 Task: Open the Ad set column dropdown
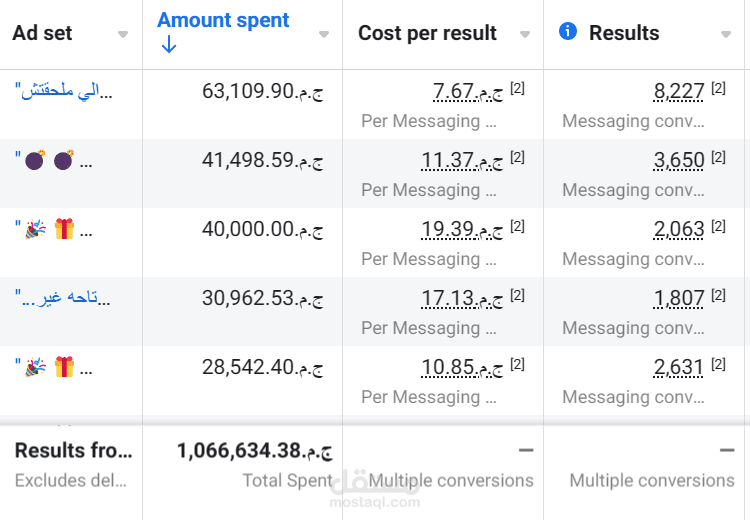[123, 34]
